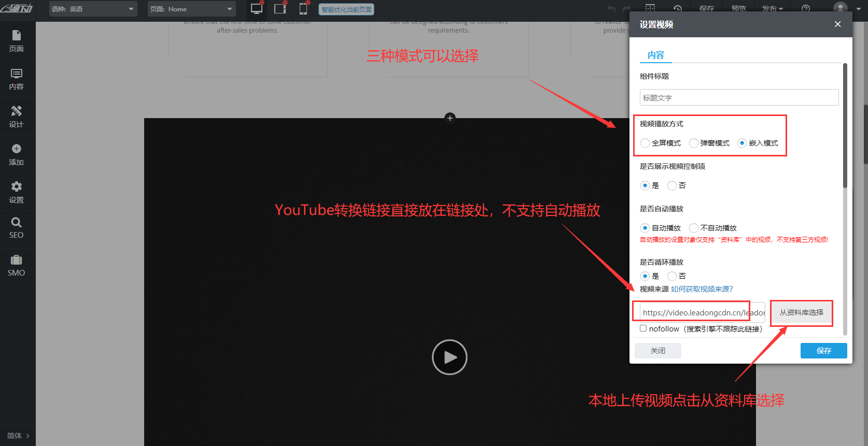Click the undo arrow in top toolbar
868x446 pixels.
point(612,9)
